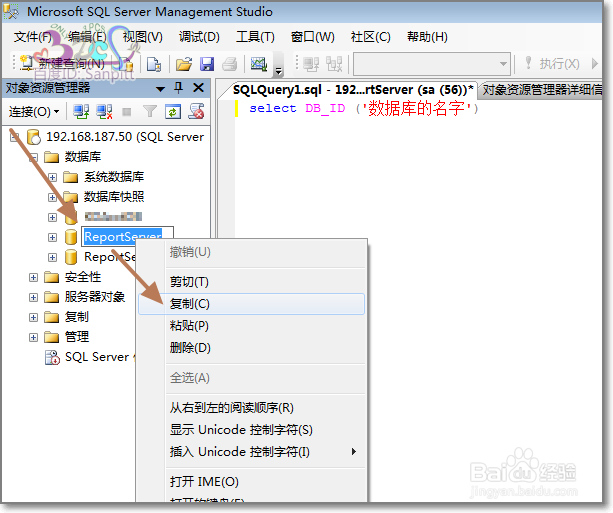This screenshot has height=513, width=613.
Task: Choose 删除(D) from the context menu
Action: (x=251, y=348)
